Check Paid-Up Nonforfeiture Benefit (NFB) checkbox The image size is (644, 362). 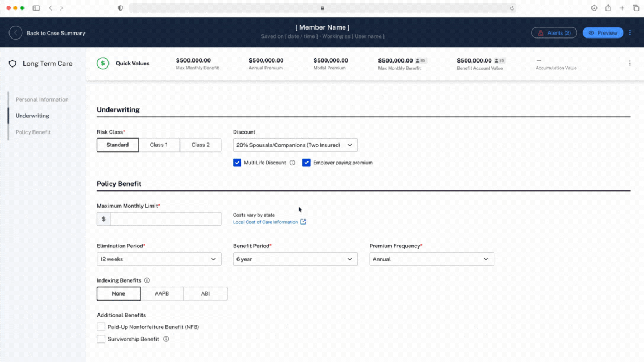(x=101, y=327)
